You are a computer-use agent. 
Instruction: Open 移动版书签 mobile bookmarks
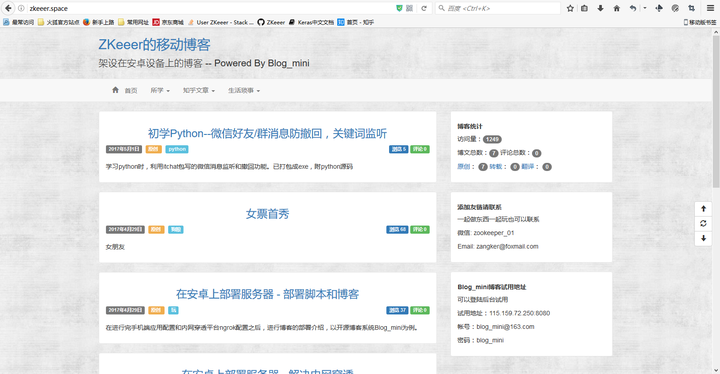coord(699,22)
